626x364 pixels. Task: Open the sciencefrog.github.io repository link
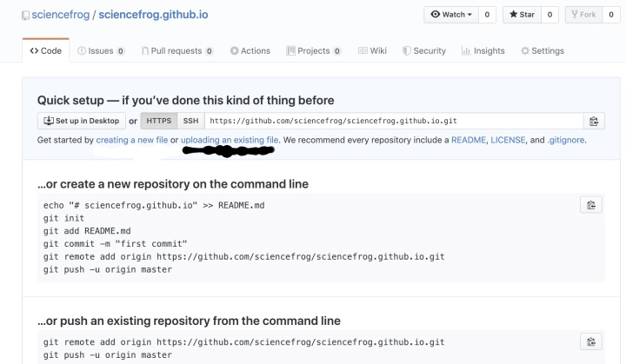[x=153, y=15]
